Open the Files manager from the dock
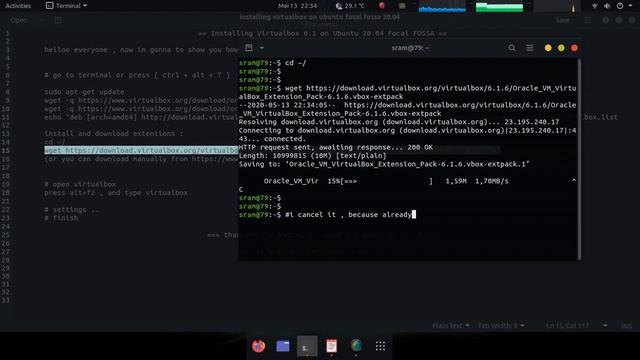640x360 pixels. click(x=282, y=346)
